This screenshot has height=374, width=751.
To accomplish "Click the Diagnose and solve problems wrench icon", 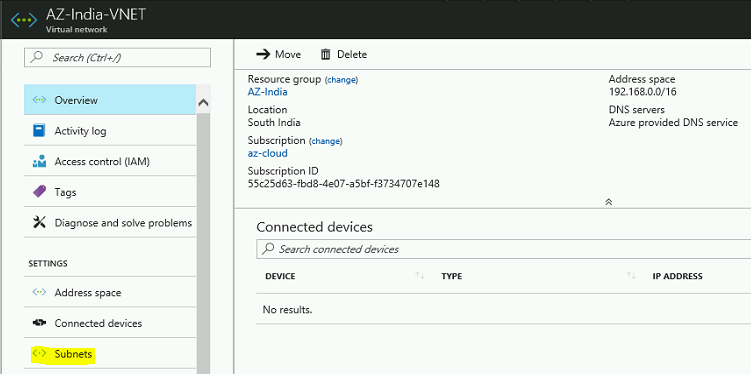I will coord(39,222).
